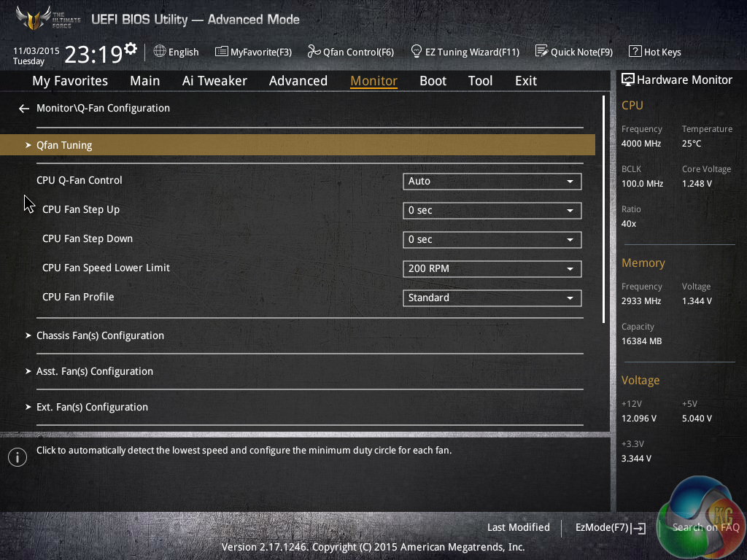Click the Qfan Control fan icon

click(314, 52)
